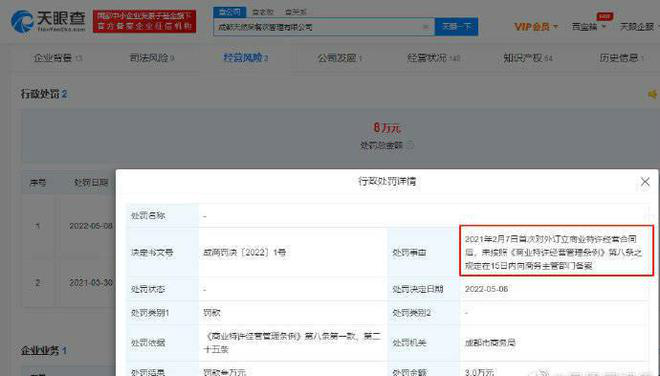Open the red official enterprise credit banner
The width and height of the screenshot is (660, 376).
(x=144, y=21)
